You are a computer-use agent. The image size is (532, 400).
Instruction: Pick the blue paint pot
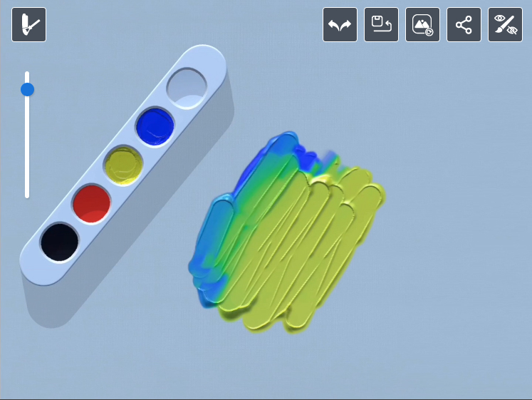point(155,126)
